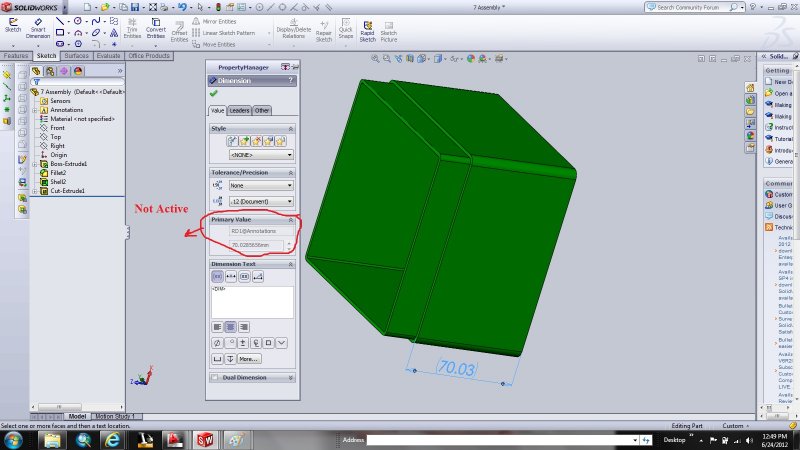
Task: Click the 70.03 dimension in viewport
Action: [x=457, y=368]
